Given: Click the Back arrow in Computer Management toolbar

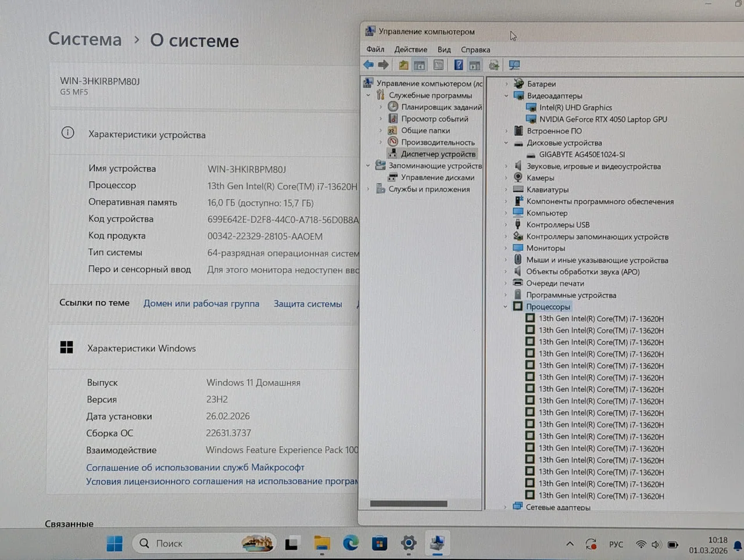Looking at the screenshot, I should [x=369, y=65].
